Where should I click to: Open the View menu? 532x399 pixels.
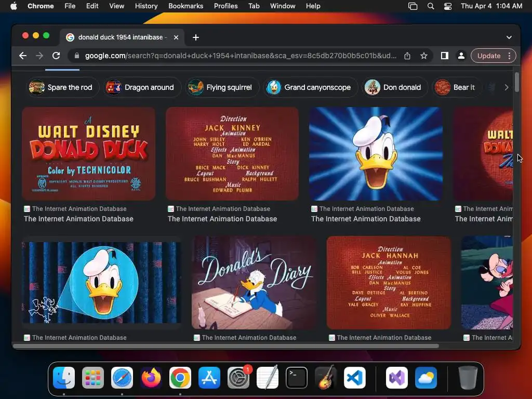pyautogui.click(x=116, y=6)
